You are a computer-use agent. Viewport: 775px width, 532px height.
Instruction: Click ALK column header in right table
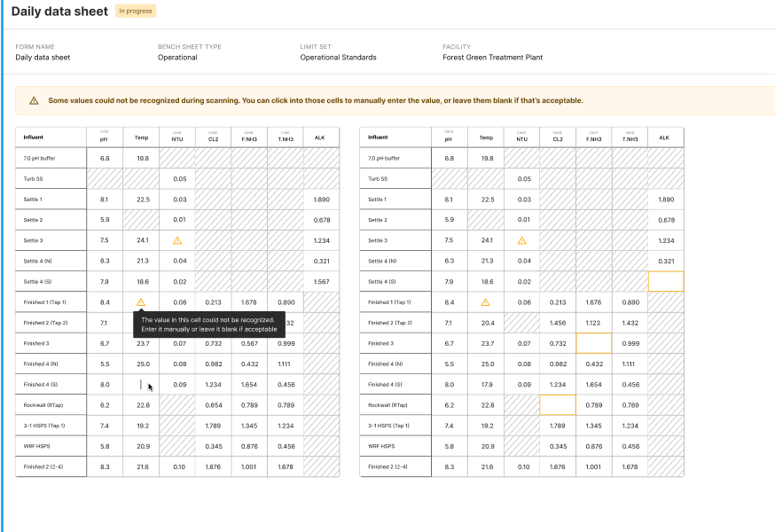point(665,137)
